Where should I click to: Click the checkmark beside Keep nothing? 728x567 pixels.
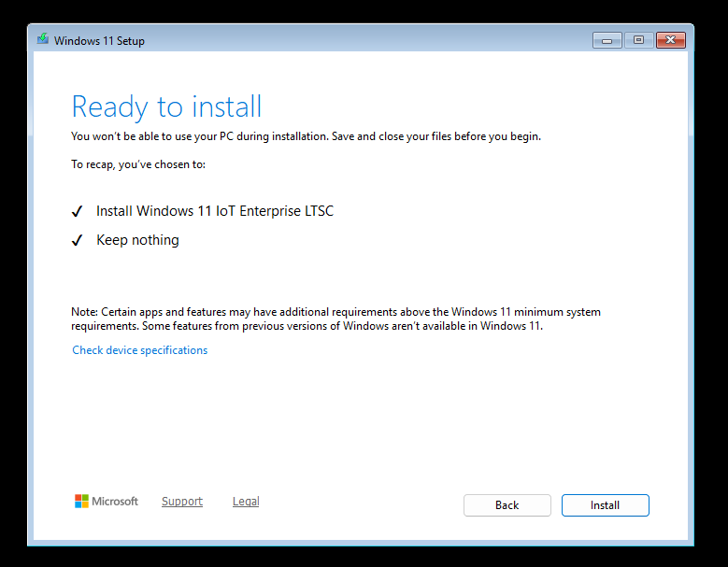[77, 240]
